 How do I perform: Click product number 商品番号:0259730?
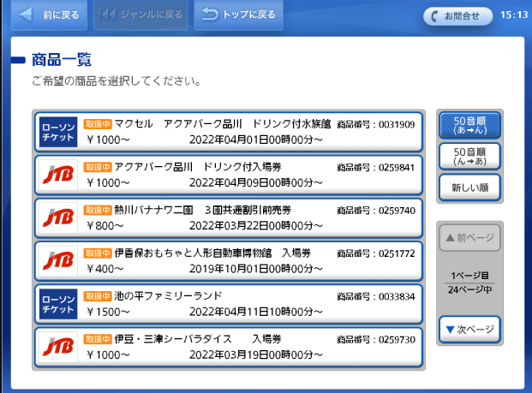click(376, 340)
